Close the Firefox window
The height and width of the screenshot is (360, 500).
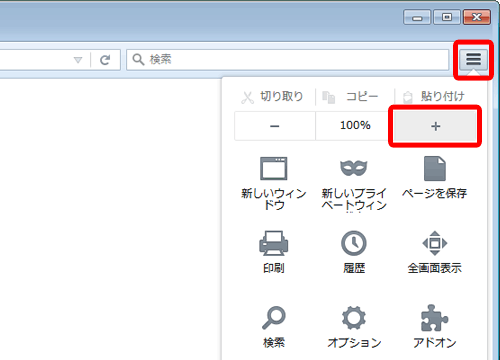click(477, 17)
